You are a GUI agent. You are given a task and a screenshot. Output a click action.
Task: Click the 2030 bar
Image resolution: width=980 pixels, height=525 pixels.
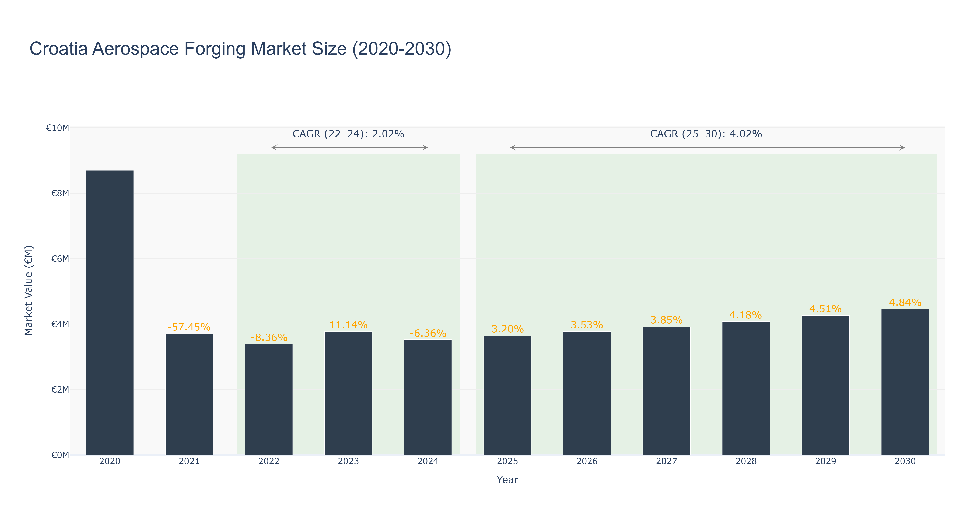tap(905, 382)
